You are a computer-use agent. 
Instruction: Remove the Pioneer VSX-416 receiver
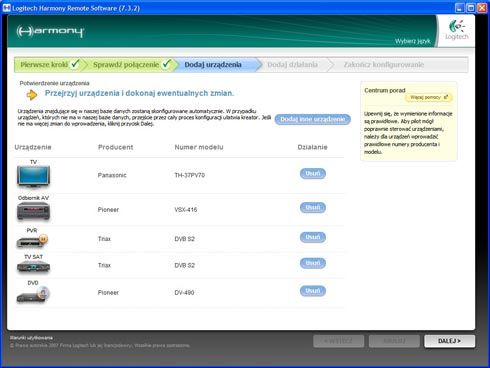(313, 207)
